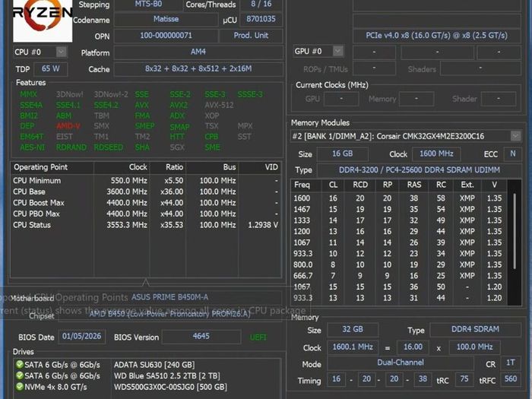The image size is (532, 399).
Task: Click the CPU PBO Max row
Action: [146, 214]
